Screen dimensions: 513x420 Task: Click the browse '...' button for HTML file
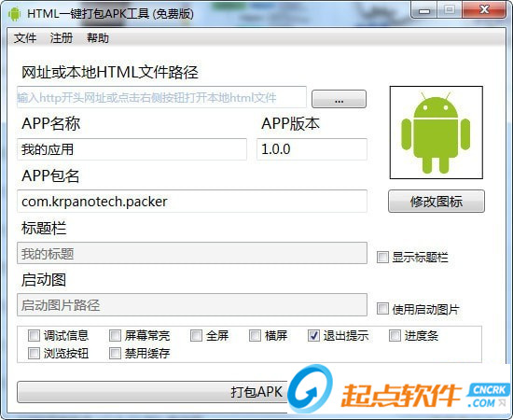pyautogui.click(x=339, y=99)
